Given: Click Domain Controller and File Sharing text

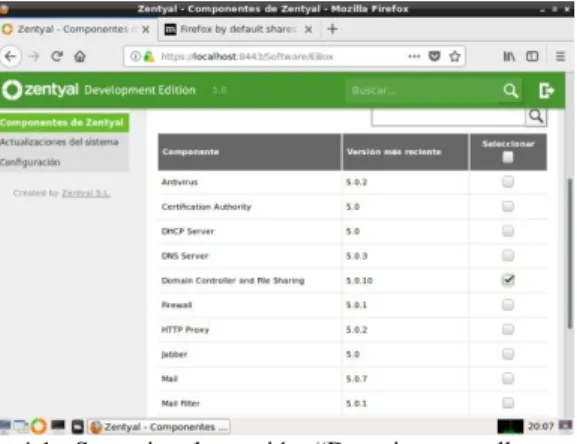Looking at the screenshot, I should click(233, 281).
